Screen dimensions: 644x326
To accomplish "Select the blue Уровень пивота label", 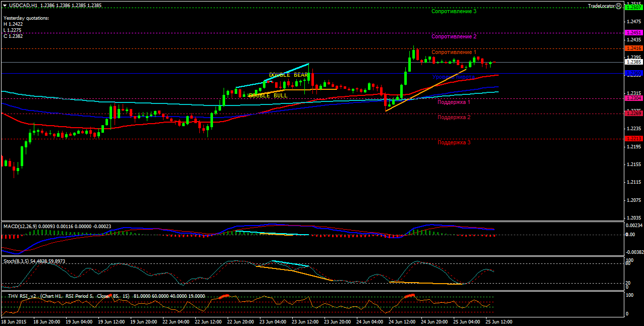I will [x=454, y=77].
